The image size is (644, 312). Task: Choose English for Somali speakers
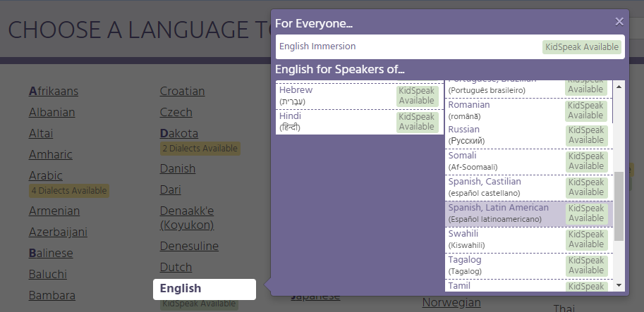[528, 161]
